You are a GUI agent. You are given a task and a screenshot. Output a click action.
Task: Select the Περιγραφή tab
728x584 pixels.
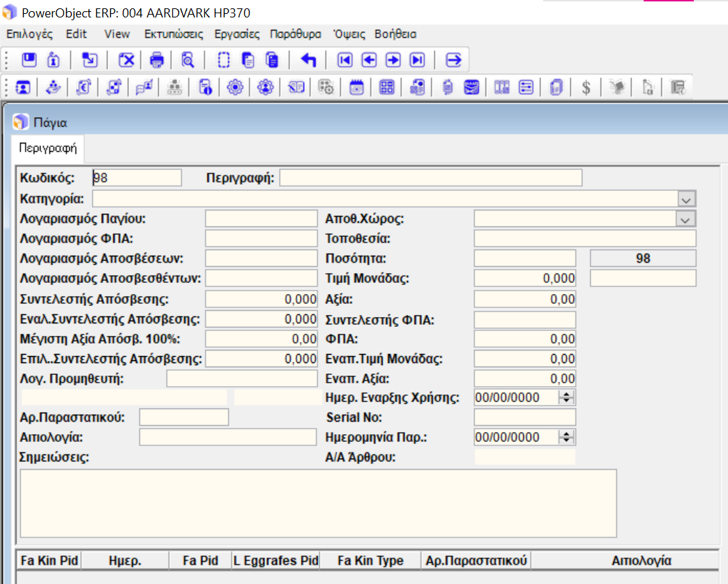click(47, 148)
